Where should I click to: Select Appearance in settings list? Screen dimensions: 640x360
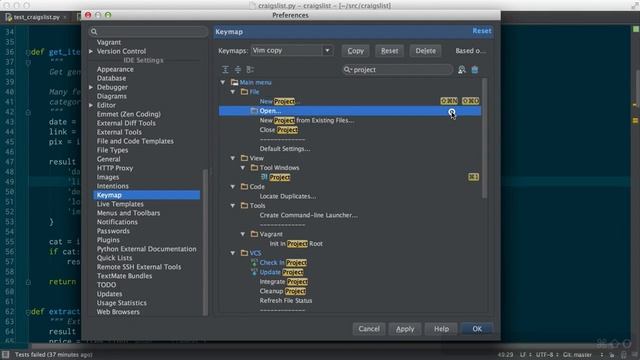pyautogui.click(x=115, y=69)
